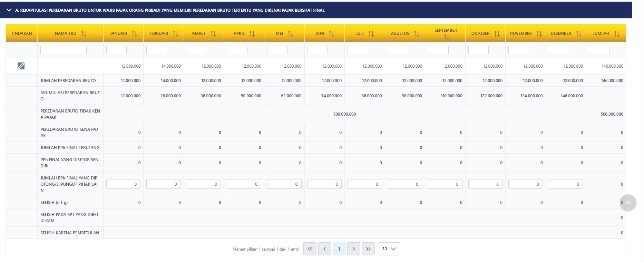This screenshot has height=263, width=644.
Task: Click the Oktober filter field
Action: pyautogui.click(x=478, y=50)
